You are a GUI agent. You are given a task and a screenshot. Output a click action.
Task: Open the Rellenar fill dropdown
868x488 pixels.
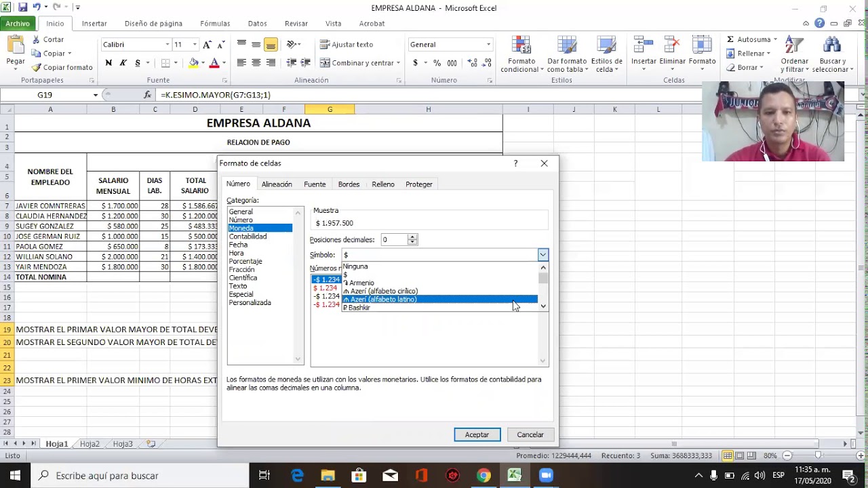(x=748, y=54)
